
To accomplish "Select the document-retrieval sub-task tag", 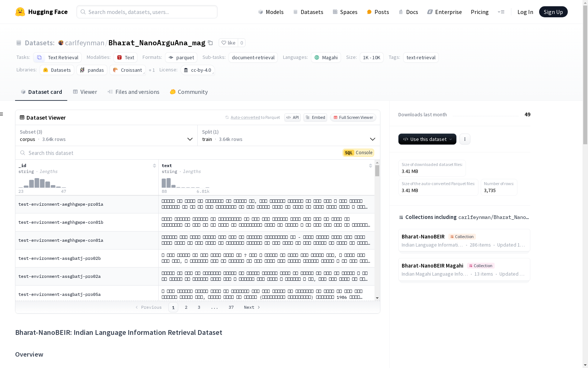I will point(253,57).
